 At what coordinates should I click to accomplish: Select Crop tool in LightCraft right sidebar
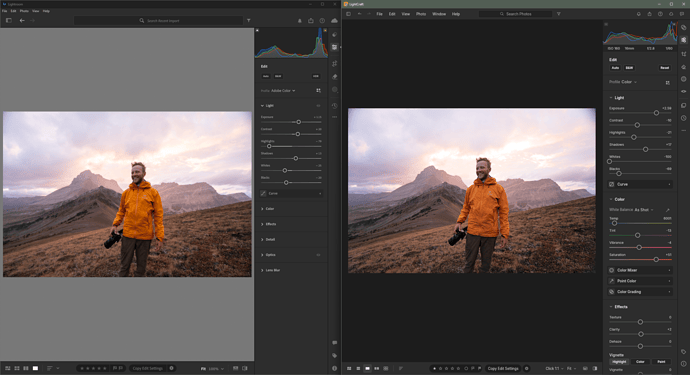683,54
